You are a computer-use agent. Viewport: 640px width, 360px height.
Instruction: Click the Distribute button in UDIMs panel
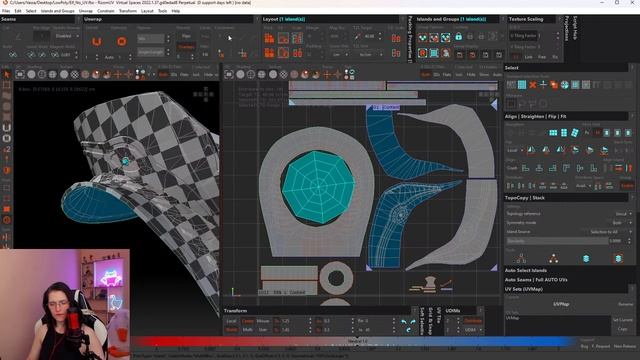(473, 320)
